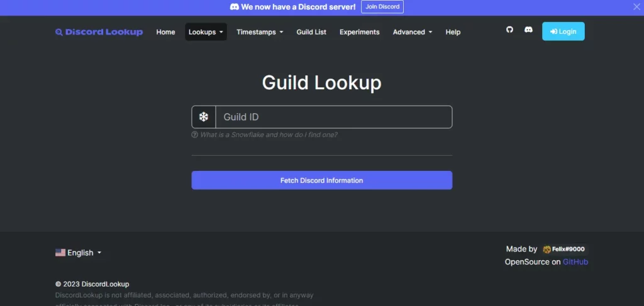
Task: Open the Advanced dropdown menu
Action: click(x=413, y=32)
